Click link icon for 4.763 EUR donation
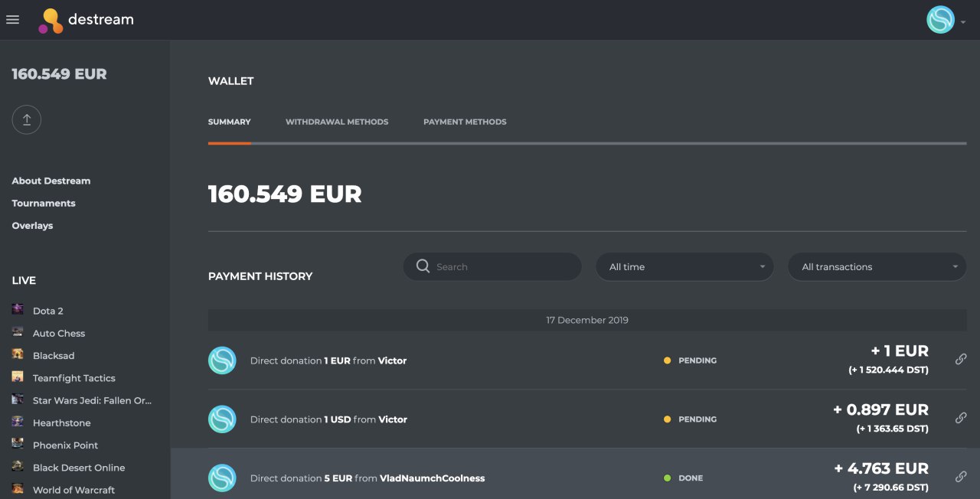 pos(961,477)
